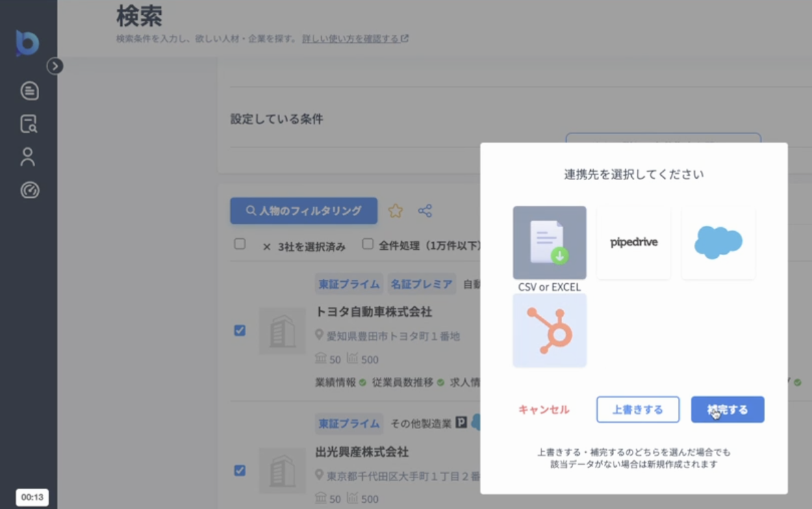Uncheck the トヨタ自動車株式会社 checkbox

(x=240, y=330)
